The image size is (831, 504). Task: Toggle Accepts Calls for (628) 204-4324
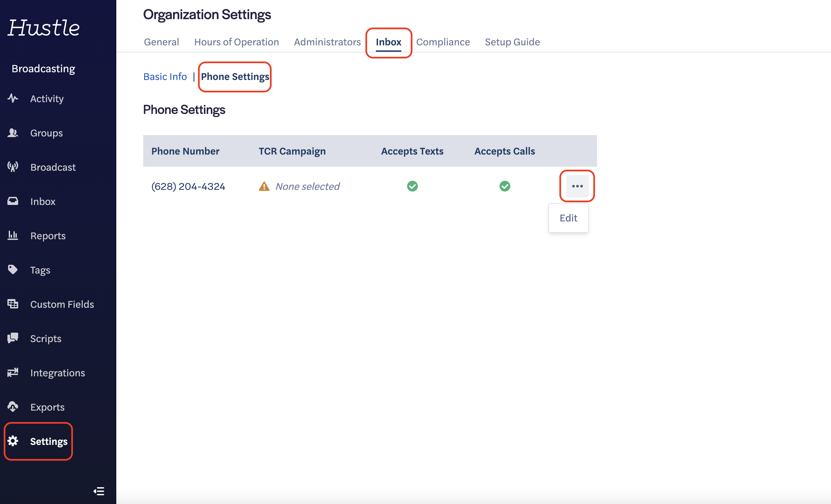click(x=505, y=186)
